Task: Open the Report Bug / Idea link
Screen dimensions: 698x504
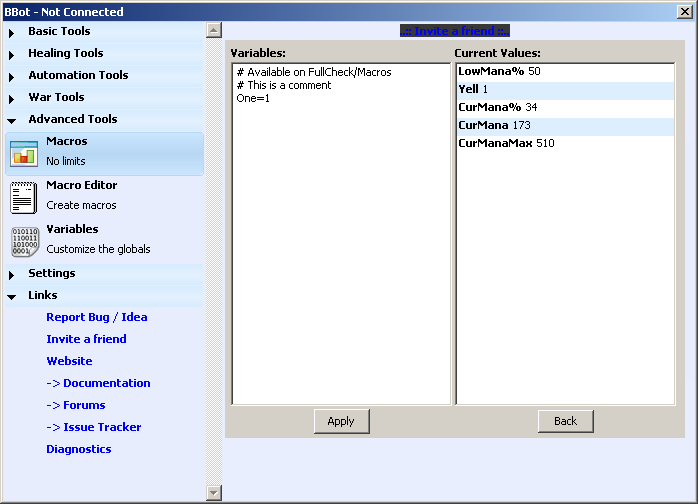Action: coord(96,318)
